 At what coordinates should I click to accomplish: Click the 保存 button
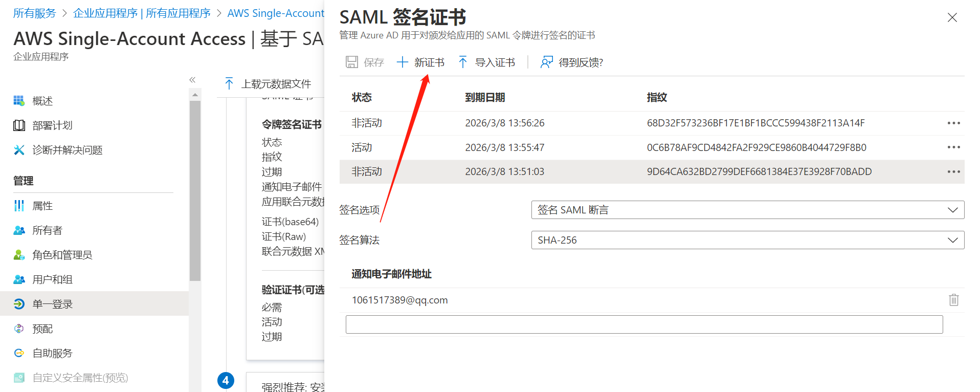tap(365, 62)
